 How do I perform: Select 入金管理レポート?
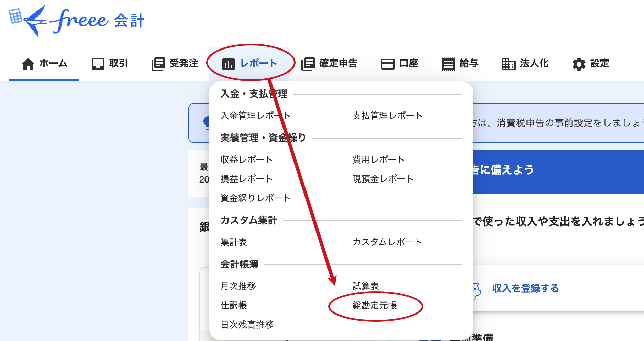(256, 116)
